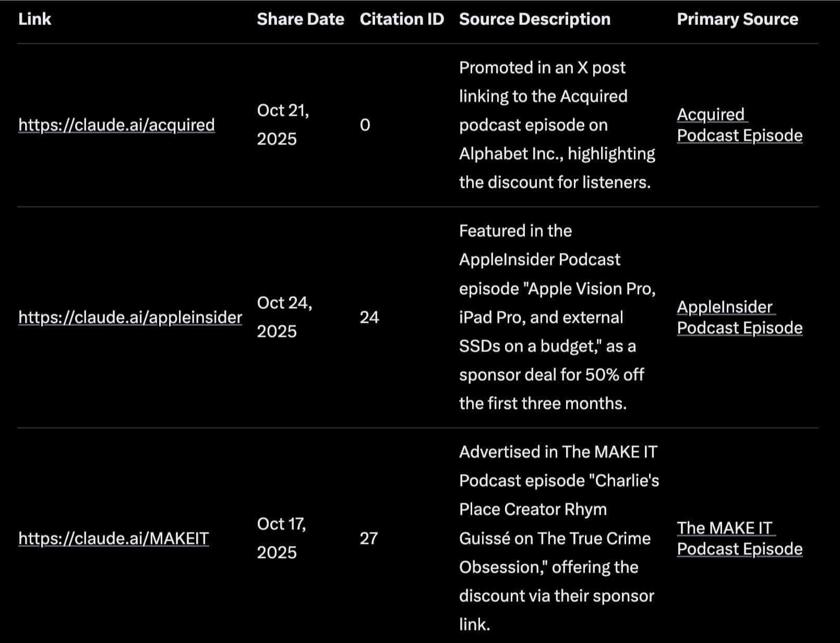Click the Primary Source column header
840x643 pixels.
coord(737,19)
